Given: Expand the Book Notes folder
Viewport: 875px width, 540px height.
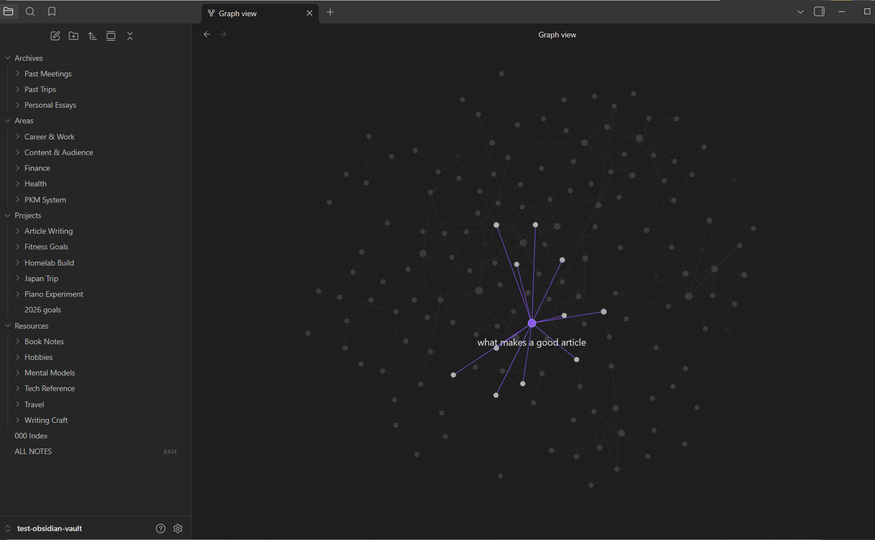Looking at the screenshot, I should click(x=44, y=341).
